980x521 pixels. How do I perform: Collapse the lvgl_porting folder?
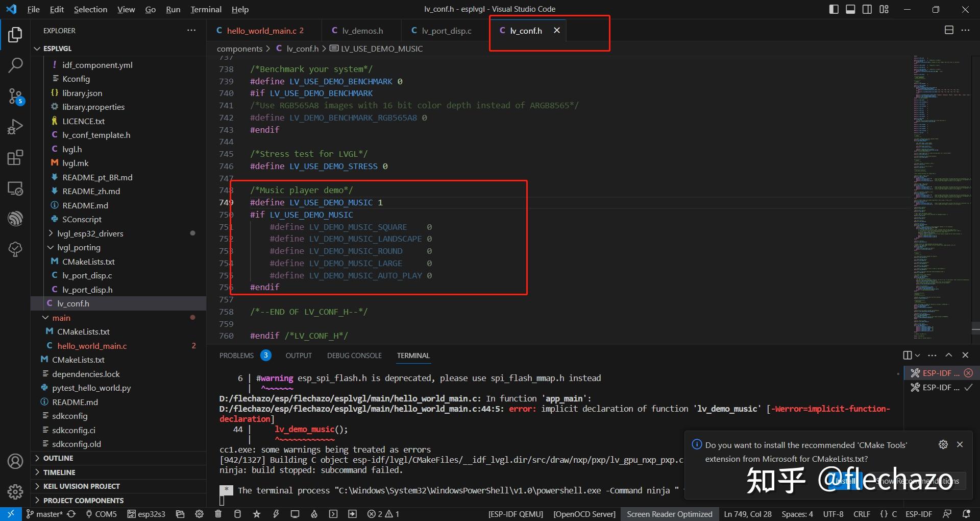tap(79, 247)
